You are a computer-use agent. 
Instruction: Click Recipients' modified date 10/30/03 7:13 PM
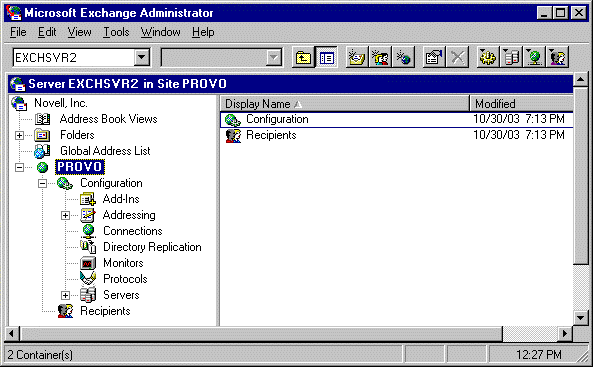tap(518, 135)
